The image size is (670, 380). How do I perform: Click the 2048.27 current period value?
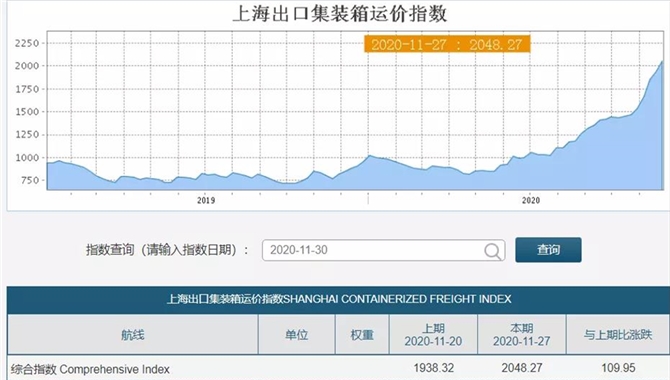coord(522,368)
